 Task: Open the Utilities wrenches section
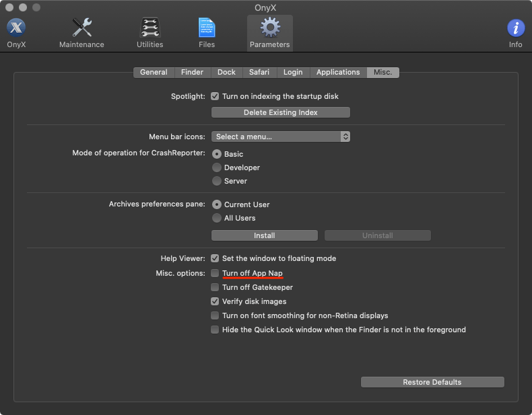pos(149,33)
